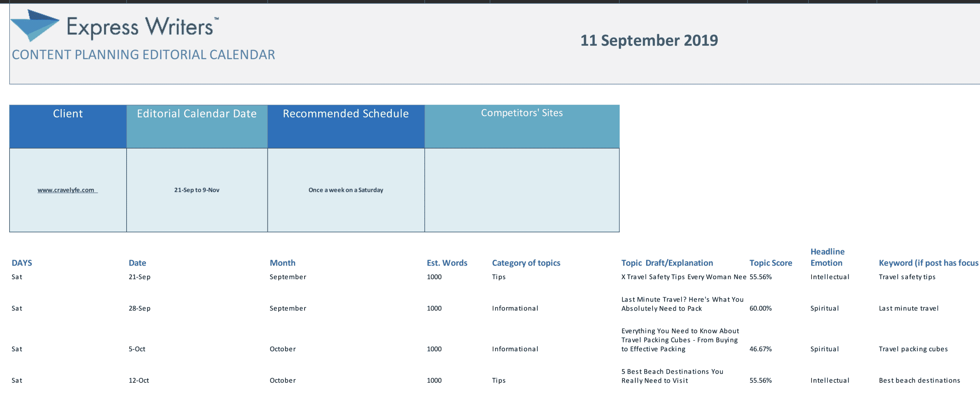This screenshot has width=980, height=395.
Task: Click the Express Writers logo
Action: click(115, 26)
